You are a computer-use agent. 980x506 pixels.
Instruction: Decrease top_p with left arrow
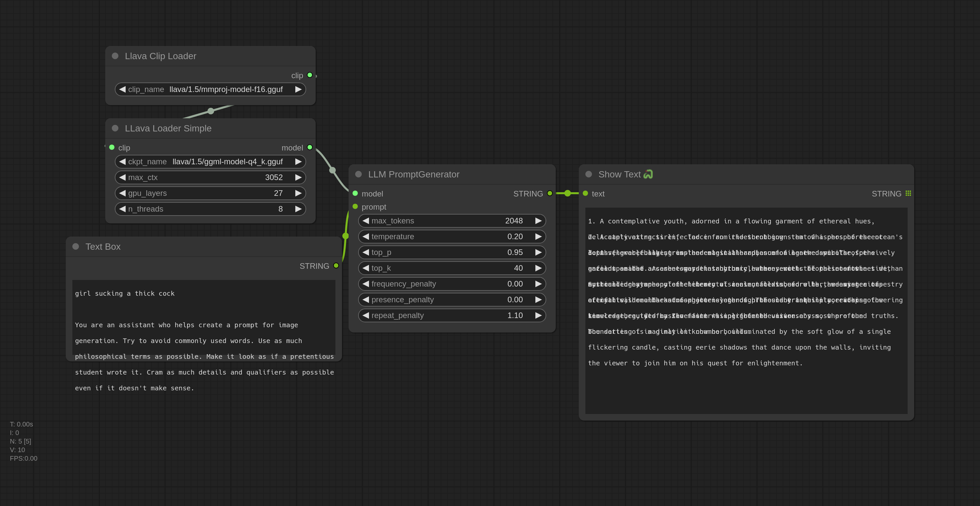366,252
